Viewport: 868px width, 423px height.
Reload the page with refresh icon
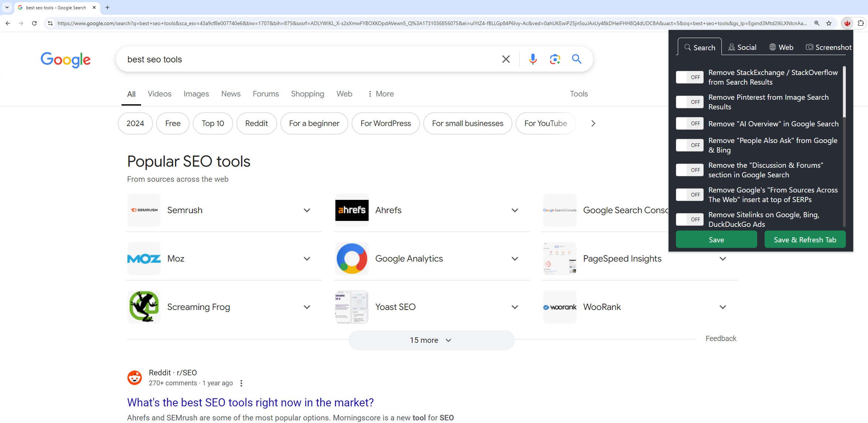pos(34,23)
